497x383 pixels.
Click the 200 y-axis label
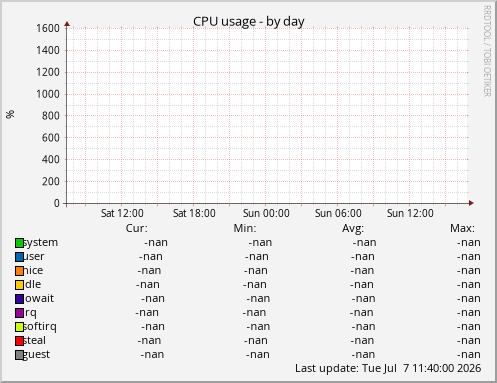[x=51, y=182]
